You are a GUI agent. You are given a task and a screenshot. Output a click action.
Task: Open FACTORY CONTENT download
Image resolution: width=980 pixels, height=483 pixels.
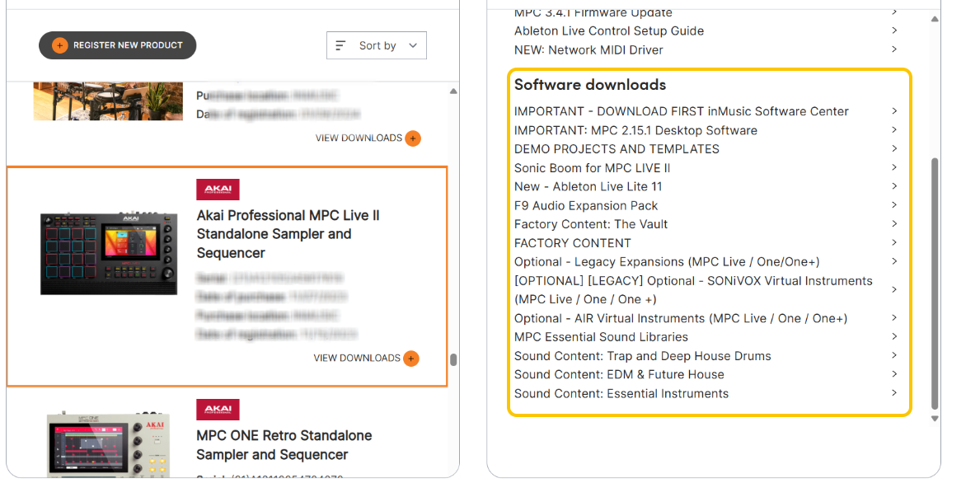point(573,242)
